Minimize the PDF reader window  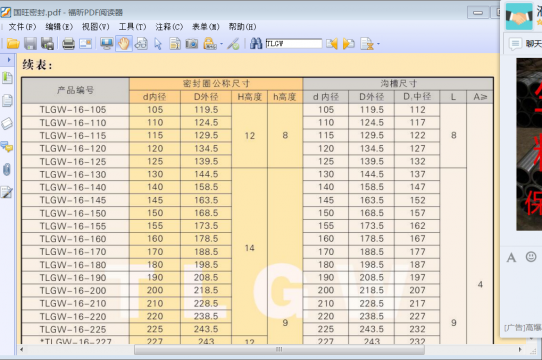point(478,13)
